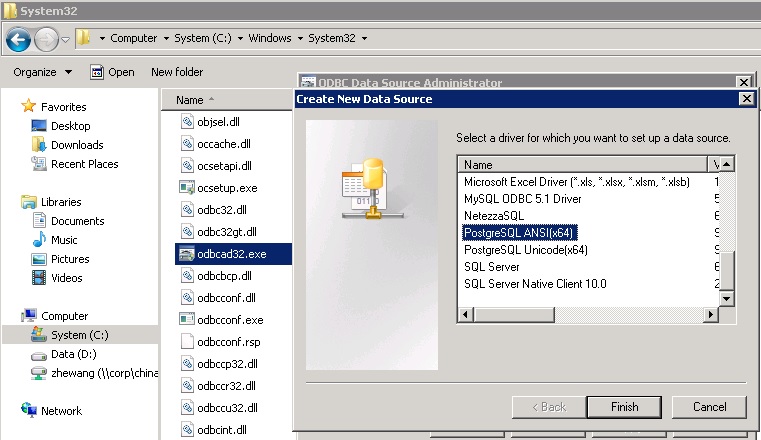This screenshot has height=440, width=761.
Task: Click the horizontal scroll left arrow
Action: 465,314
